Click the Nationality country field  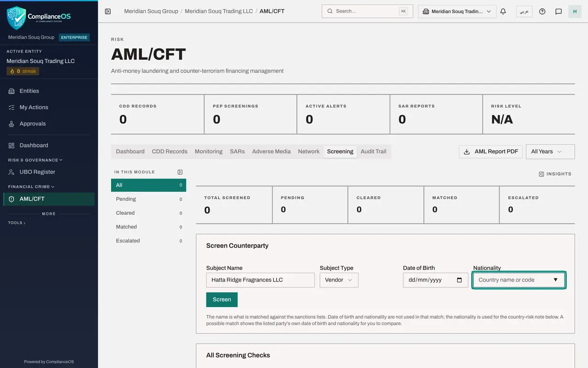[x=519, y=280]
